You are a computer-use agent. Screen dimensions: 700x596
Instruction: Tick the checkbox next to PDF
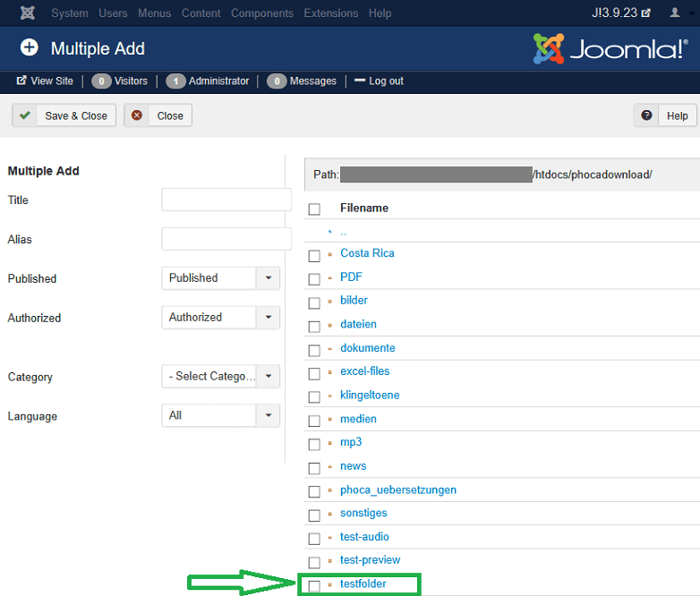(314, 279)
